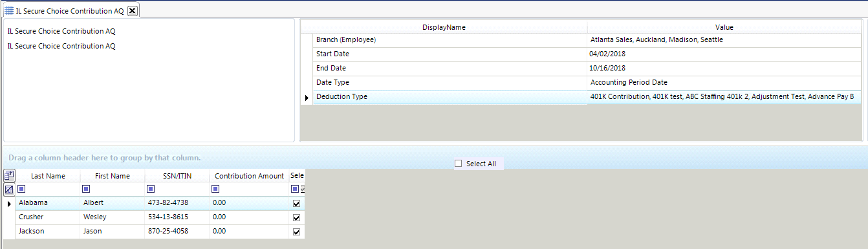Viewport: 868px width, 249px height.
Task: Sort by the First Name column header
Action: 113,176
